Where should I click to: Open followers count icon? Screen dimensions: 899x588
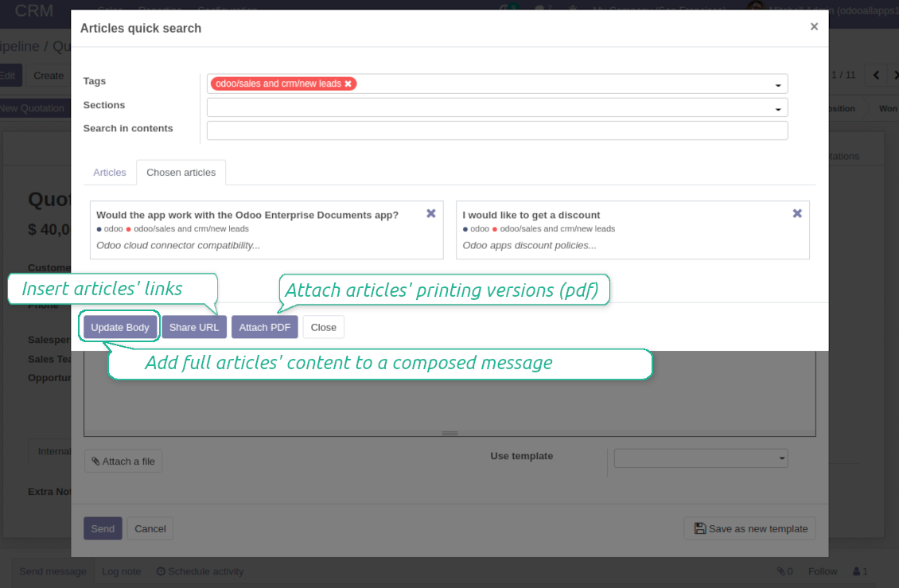click(860, 571)
